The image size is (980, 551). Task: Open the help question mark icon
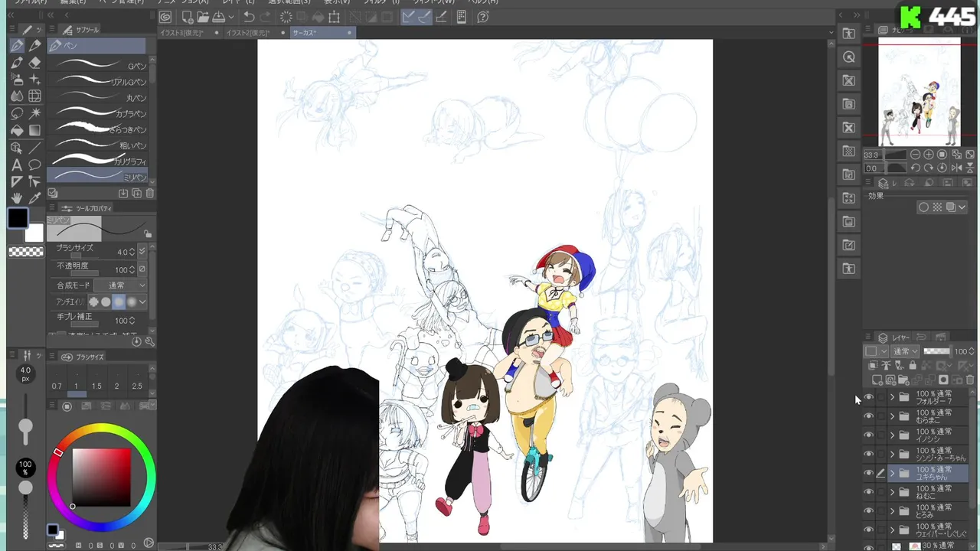(483, 17)
